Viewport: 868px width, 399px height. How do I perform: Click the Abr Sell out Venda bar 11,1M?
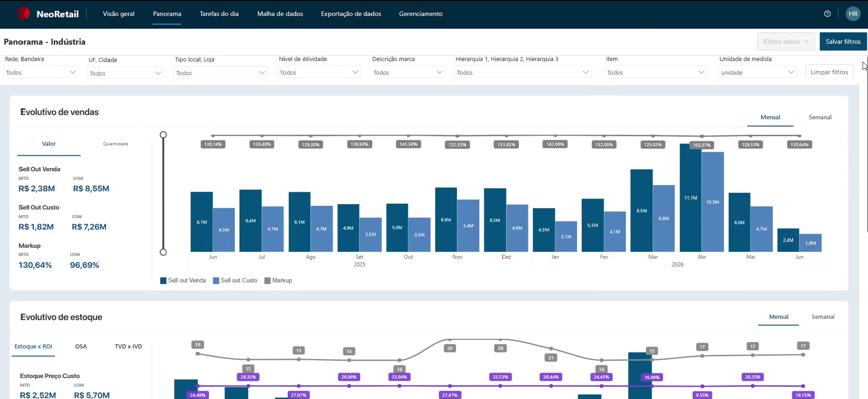point(690,198)
